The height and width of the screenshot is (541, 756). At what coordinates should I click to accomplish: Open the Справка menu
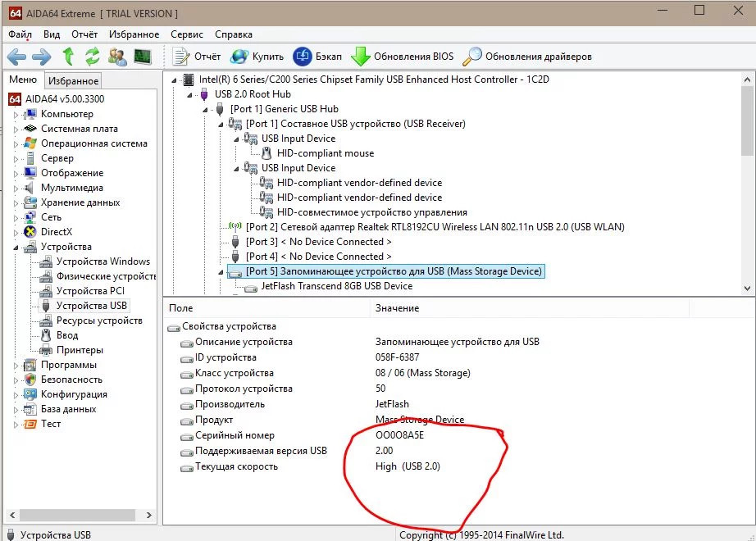coord(234,34)
